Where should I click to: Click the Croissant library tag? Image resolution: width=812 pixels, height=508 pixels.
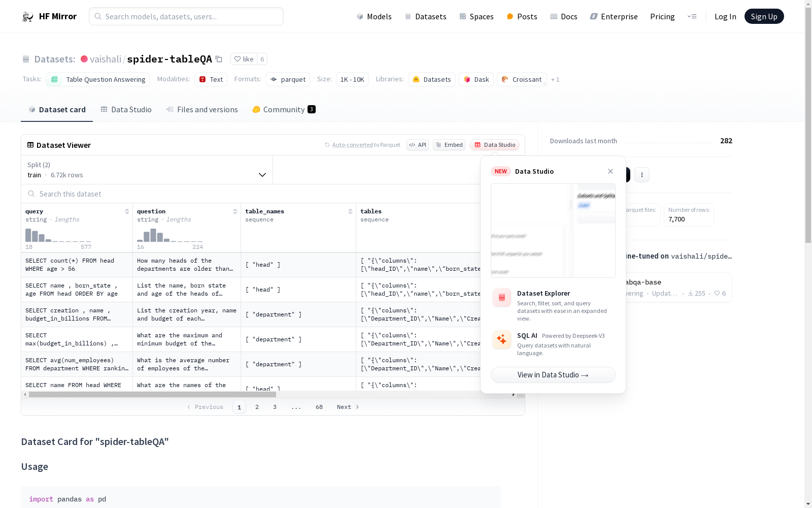(x=522, y=79)
